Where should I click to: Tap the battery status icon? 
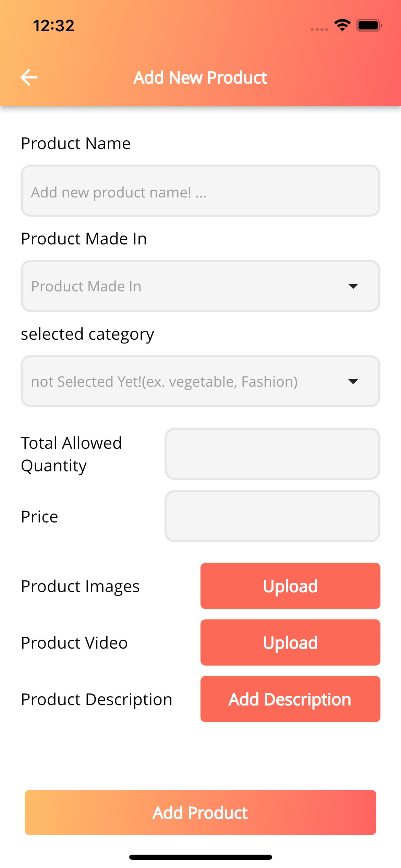pos(369,25)
